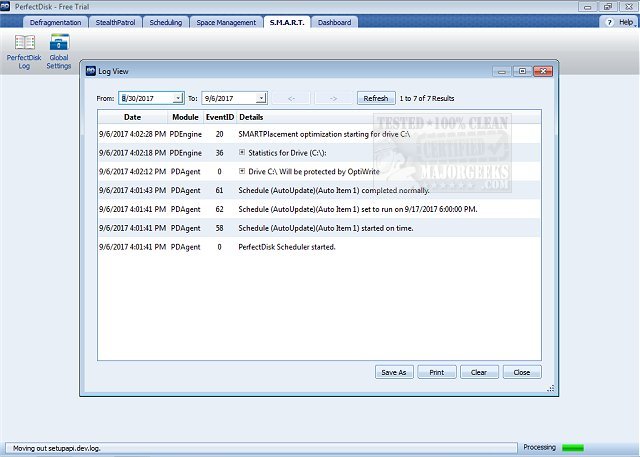The height and width of the screenshot is (457, 640).
Task: Switch to the Defragmentation tab
Action: click(56, 22)
